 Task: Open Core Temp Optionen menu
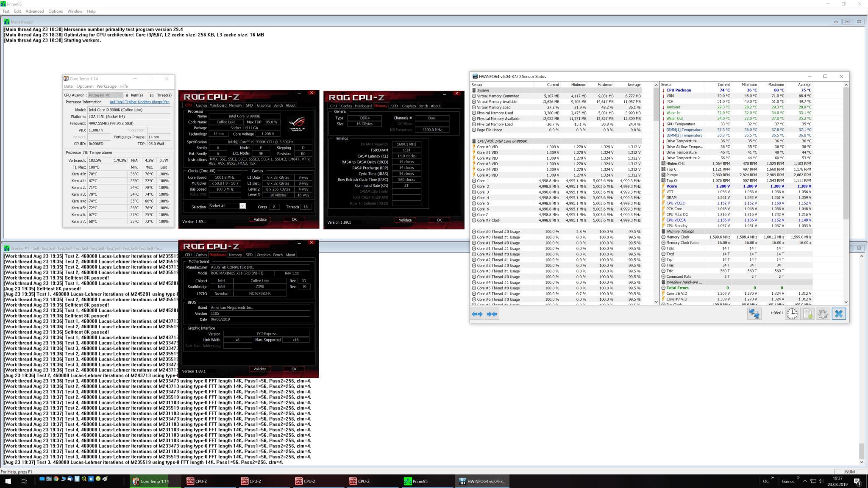coord(85,86)
